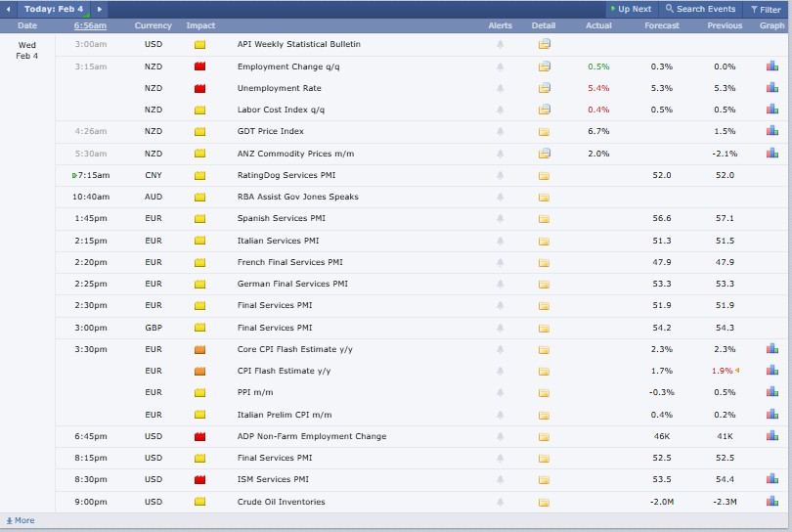Go to previous day using left arrow

click(9, 9)
